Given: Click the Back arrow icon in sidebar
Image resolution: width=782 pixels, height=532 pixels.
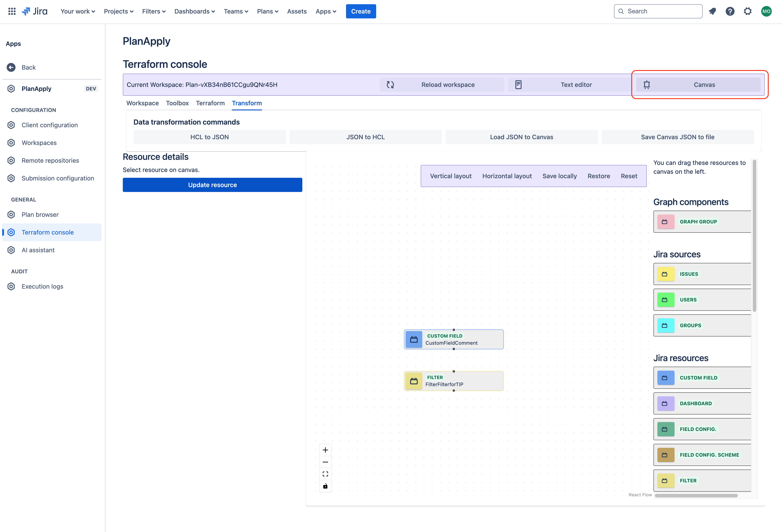Looking at the screenshot, I should click(11, 67).
